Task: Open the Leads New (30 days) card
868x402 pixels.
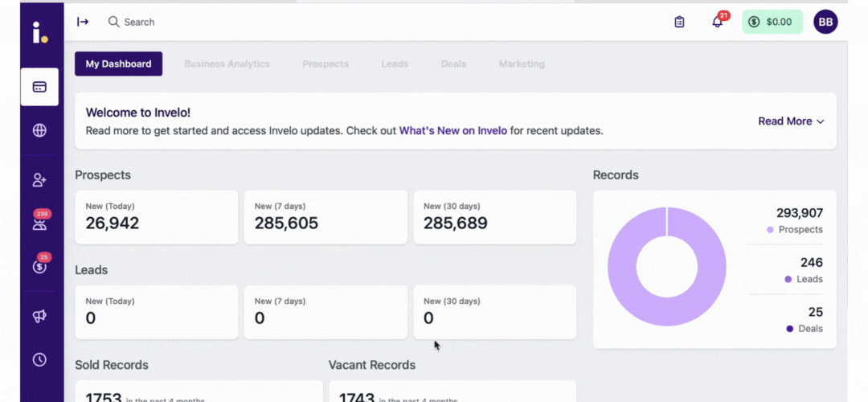Action: pyautogui.click(x=495, y=312)
